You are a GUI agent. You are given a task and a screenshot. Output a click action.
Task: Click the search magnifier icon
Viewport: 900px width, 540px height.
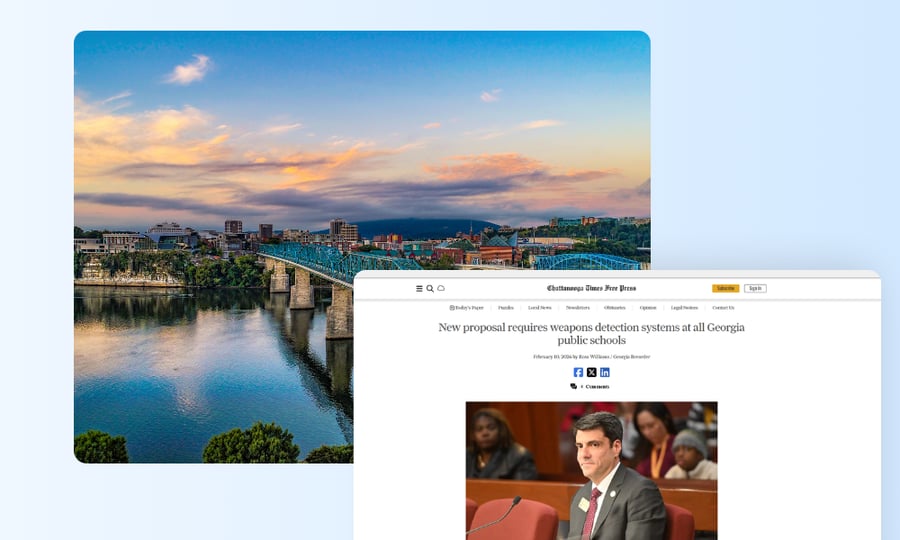click(x=430, y=288)
